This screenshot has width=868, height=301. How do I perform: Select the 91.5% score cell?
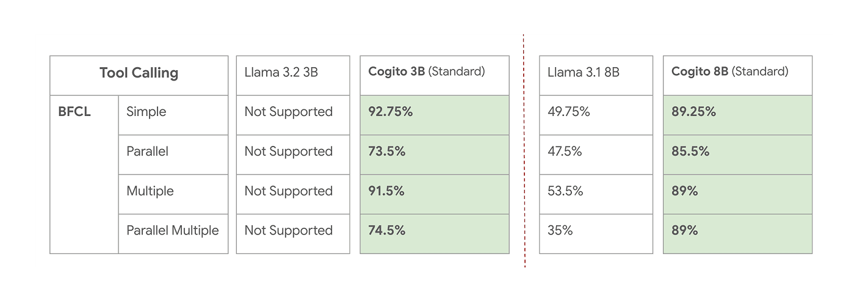tap(387, 192)
